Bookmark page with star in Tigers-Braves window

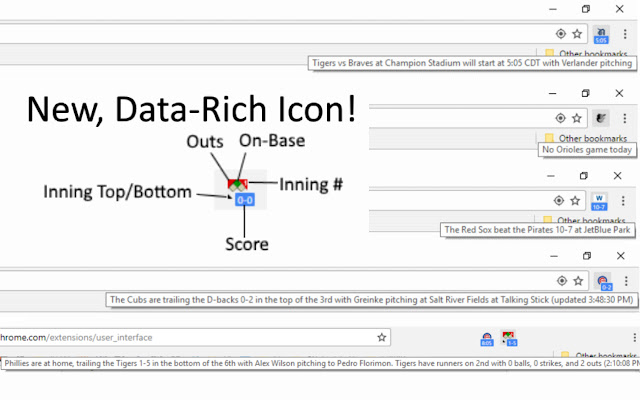point(577,34)
